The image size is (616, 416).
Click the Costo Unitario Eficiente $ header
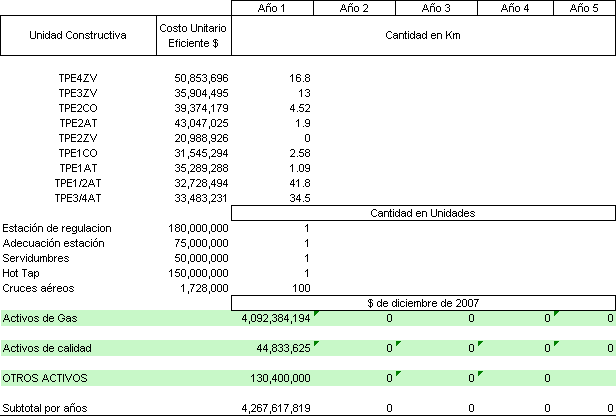pyautogui.click(x=194, y=35)
